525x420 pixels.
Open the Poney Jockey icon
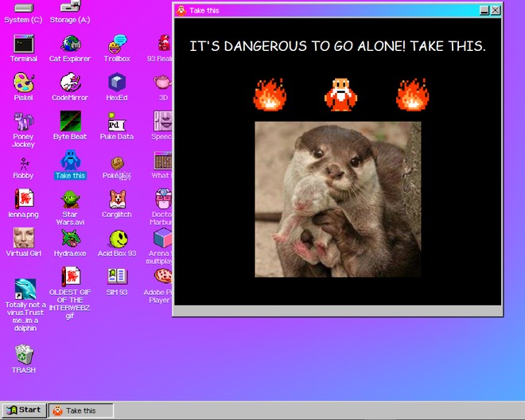(x=23, y=122)
